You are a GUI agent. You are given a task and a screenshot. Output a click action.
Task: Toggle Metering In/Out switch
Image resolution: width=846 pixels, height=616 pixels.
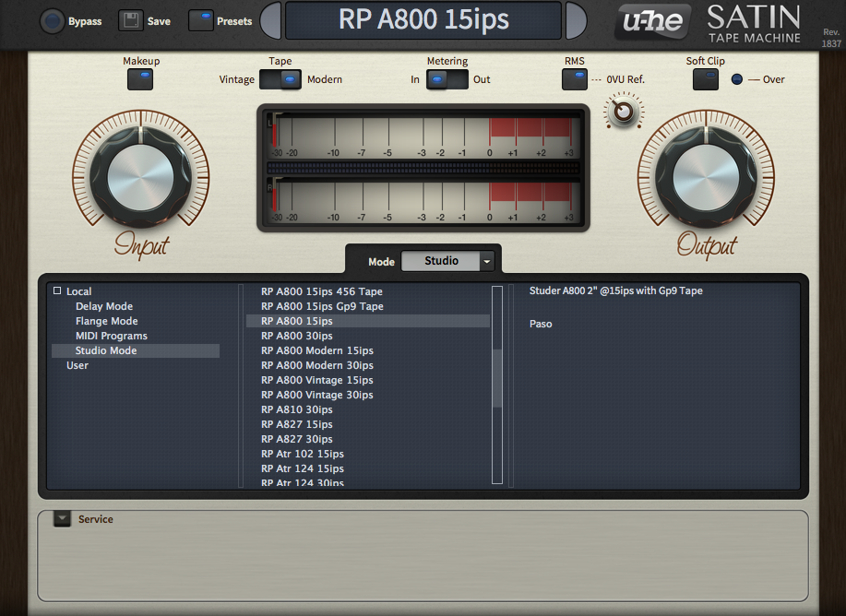pos(447,80)
